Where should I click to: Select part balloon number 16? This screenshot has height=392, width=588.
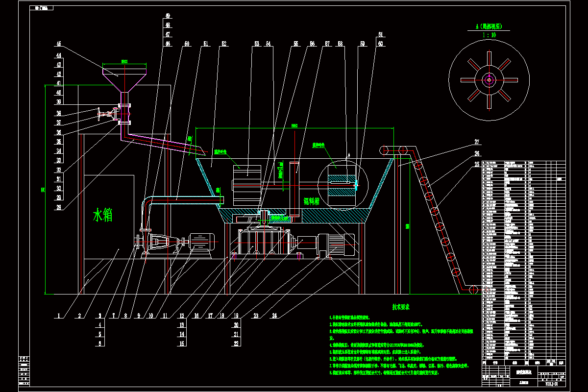[x=196, y=316]
